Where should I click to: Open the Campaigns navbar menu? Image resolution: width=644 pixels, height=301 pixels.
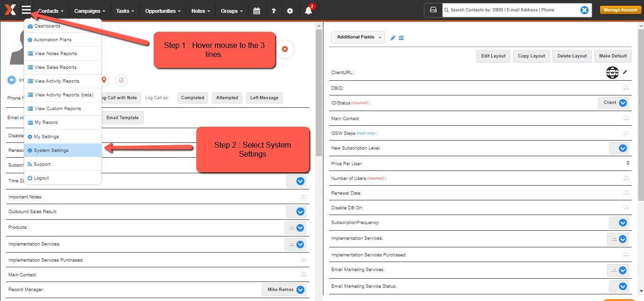click(x=90, y=11)
